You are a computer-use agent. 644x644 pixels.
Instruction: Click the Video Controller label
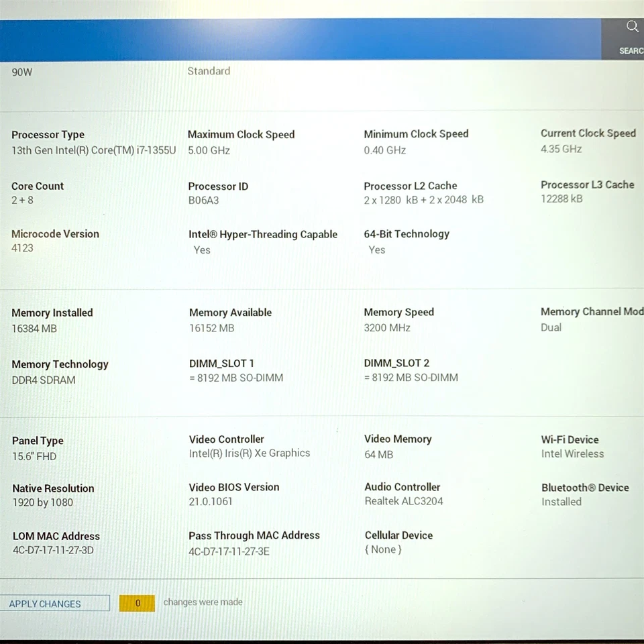(226, 439)
